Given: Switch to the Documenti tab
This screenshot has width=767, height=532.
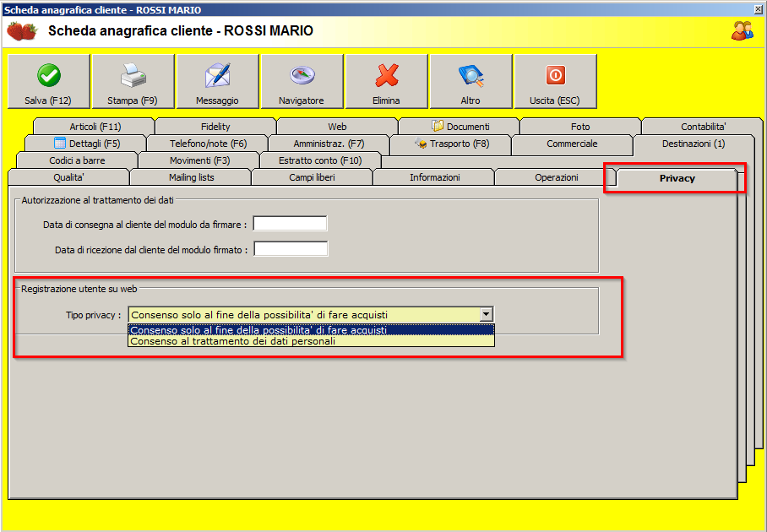Looking at the screenshot, I should click(x=459, y=127).
